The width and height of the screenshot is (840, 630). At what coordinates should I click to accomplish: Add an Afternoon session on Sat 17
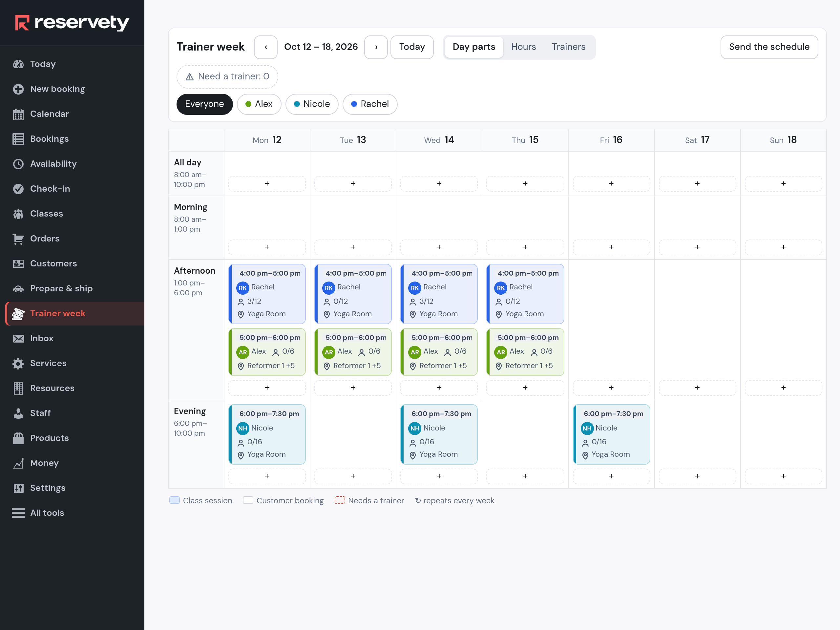pyautogui.click(x=697, y=388)
